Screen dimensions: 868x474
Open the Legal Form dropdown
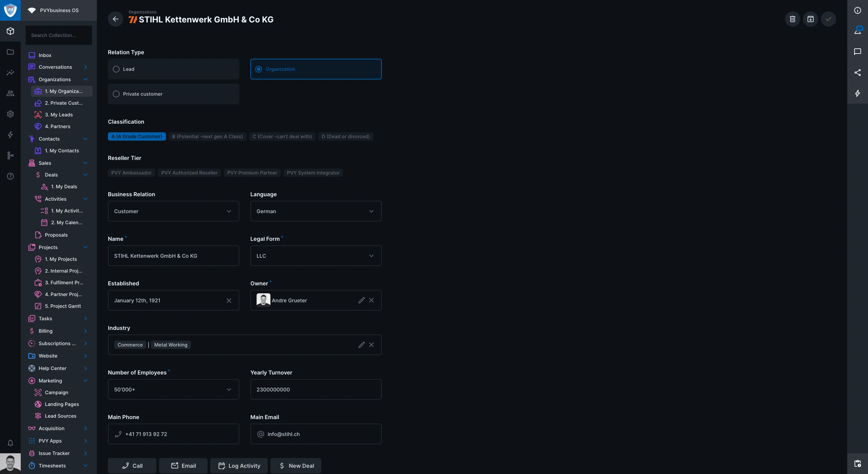pos(316,256)
